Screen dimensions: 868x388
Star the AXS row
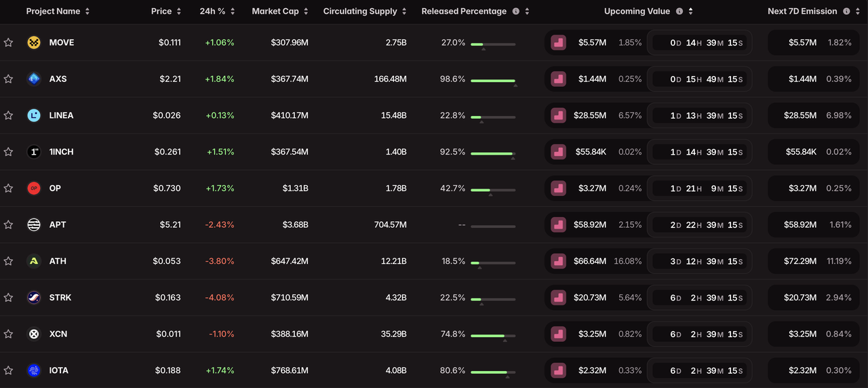pyautogui.click(x=8, y=79)
